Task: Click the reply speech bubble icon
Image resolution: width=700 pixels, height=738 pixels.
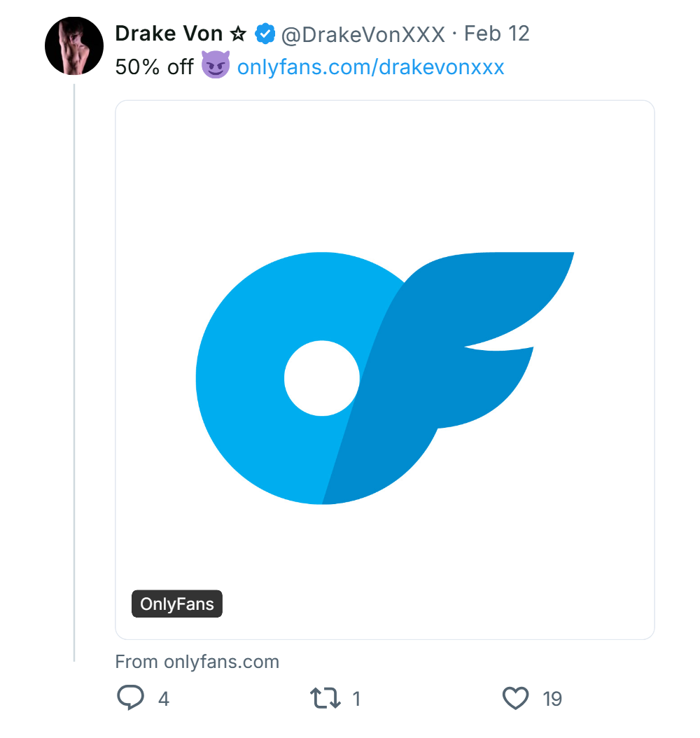Action: (x=129, y=697)
